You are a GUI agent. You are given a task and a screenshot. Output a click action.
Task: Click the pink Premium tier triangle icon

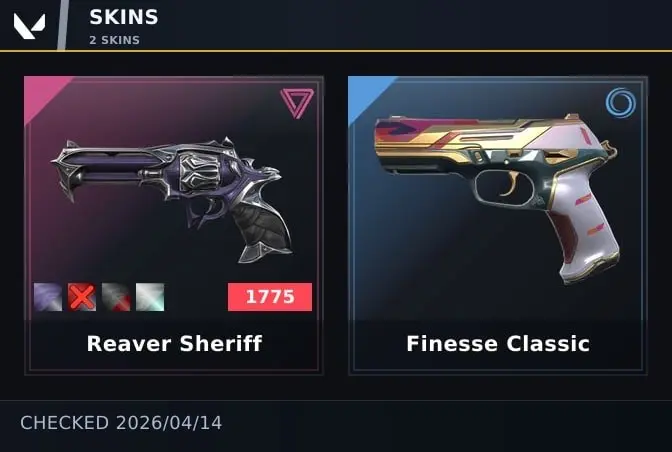[x=297, y=103]
